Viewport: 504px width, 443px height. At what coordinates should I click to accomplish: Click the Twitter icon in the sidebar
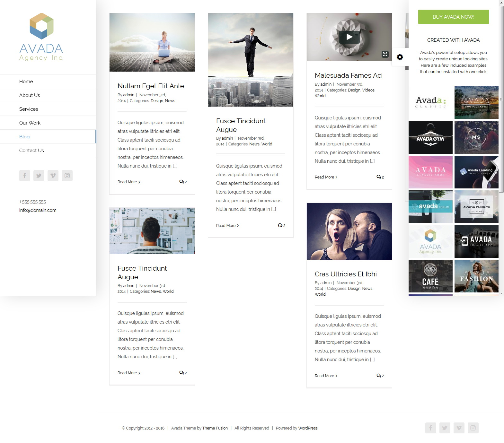(x=39, y=176)
